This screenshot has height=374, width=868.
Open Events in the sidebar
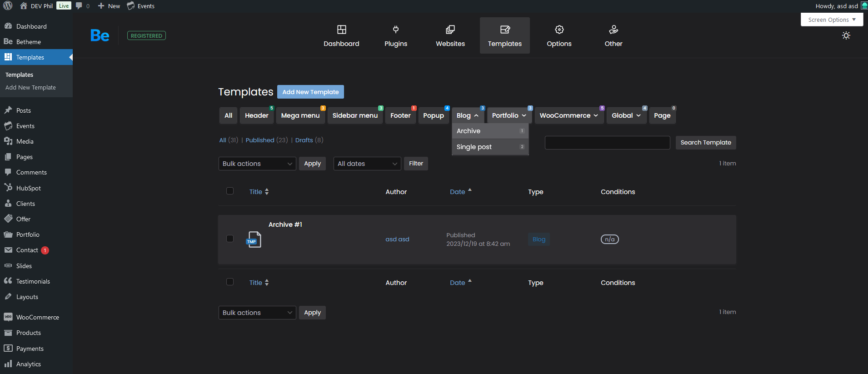pyautogui.click(x=36, y=126)
